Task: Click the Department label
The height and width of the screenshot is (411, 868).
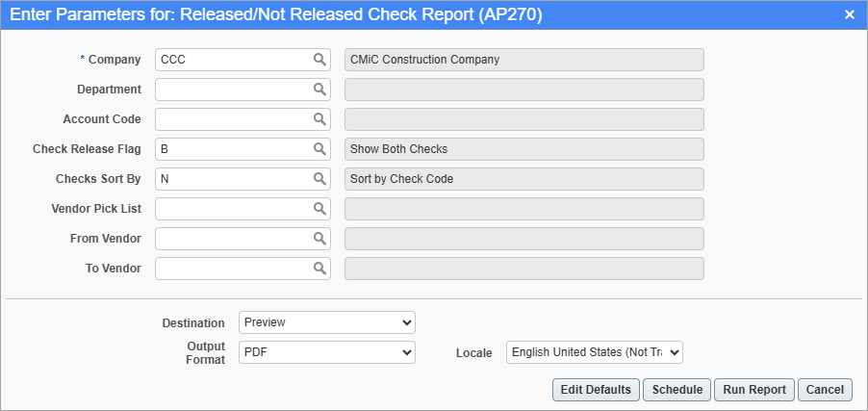Action: point(109,90)
